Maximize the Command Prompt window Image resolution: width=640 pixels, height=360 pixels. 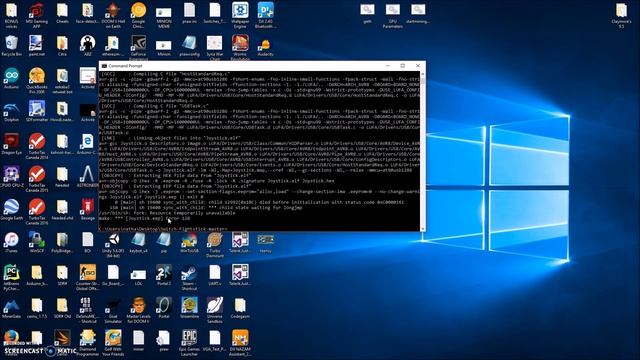(x=402, y=65)
